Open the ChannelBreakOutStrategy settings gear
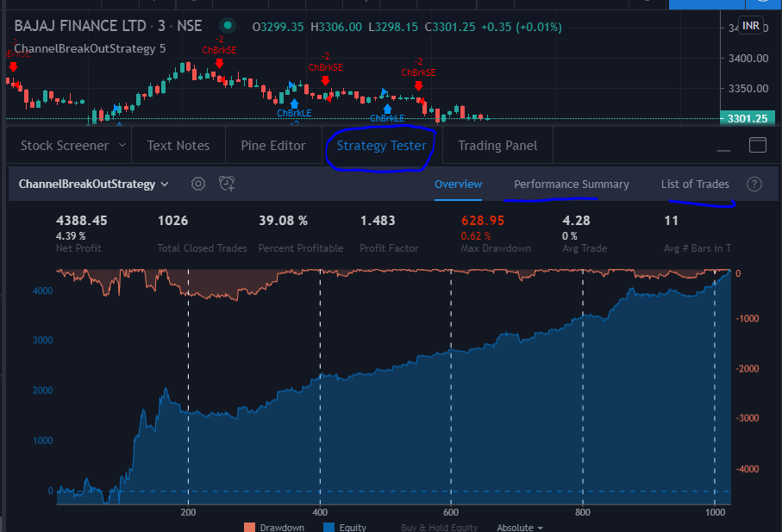 197,184
